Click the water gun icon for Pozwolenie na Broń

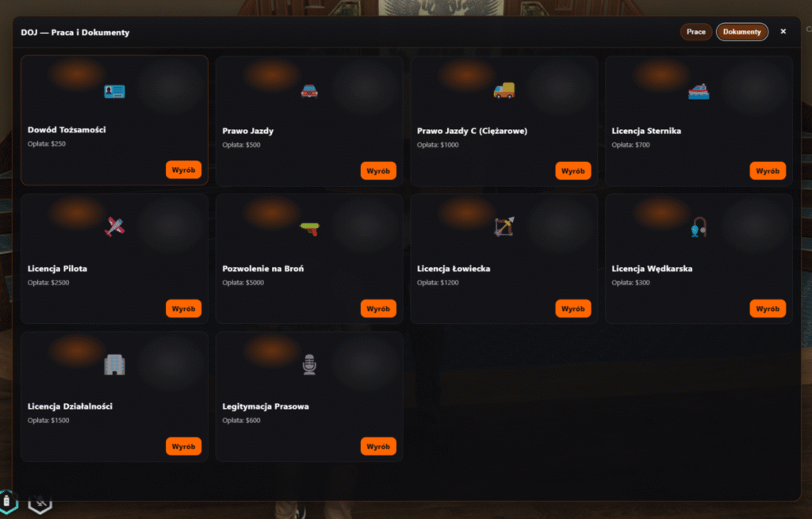pos(310,228)
